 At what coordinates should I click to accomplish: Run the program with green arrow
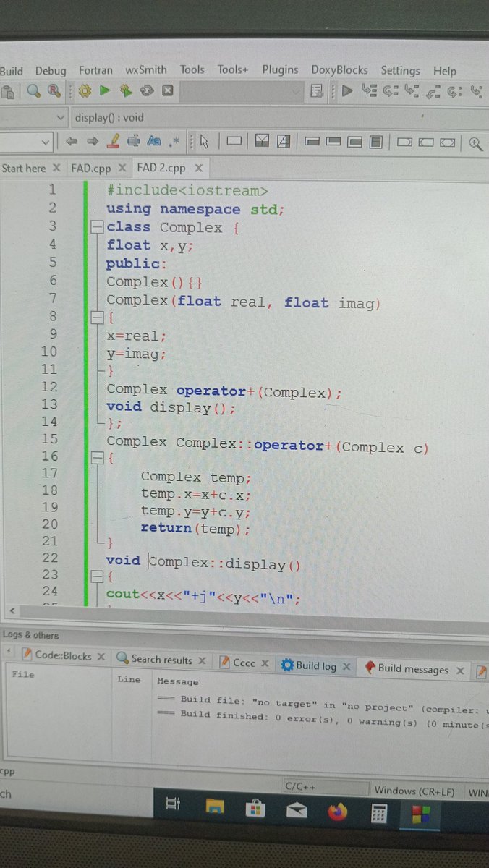point(105,91)
